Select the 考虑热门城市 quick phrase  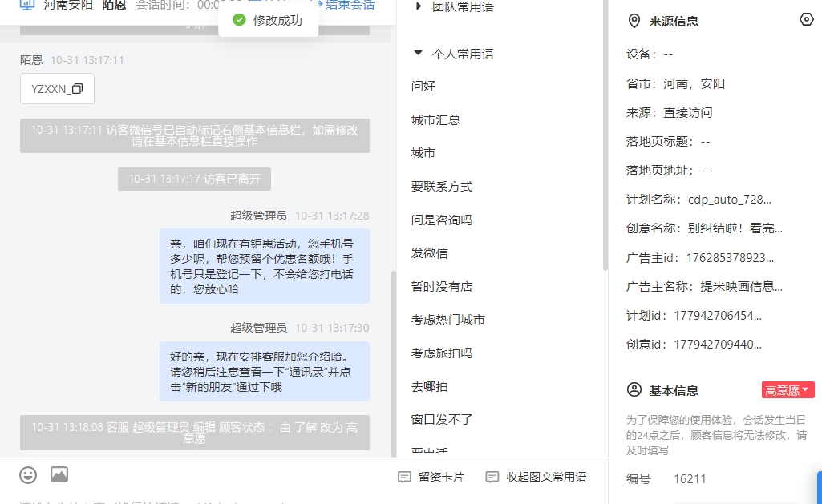(x=448, y=320)
